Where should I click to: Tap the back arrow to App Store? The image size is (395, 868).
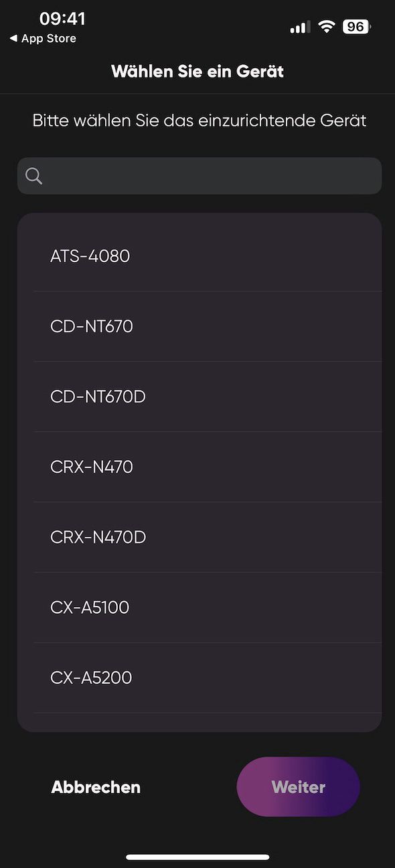click(13, 39)
